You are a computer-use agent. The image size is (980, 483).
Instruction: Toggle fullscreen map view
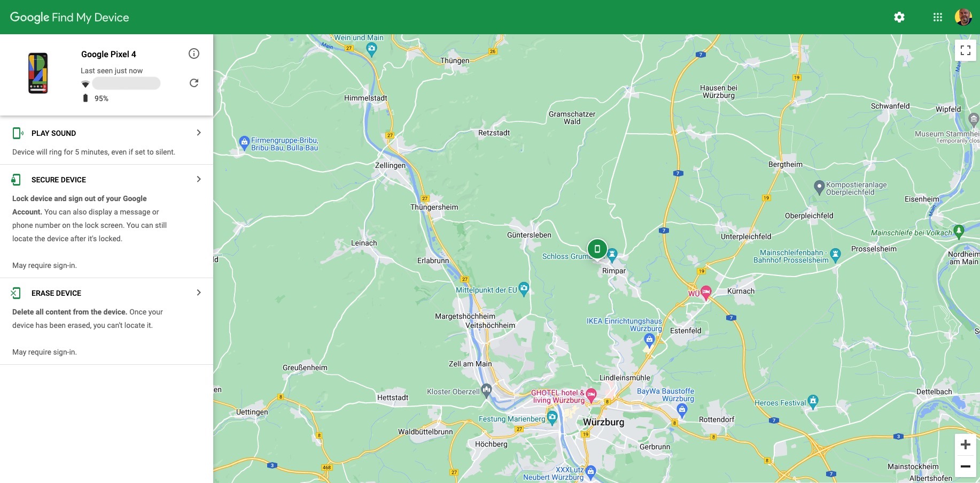point(966,50)
